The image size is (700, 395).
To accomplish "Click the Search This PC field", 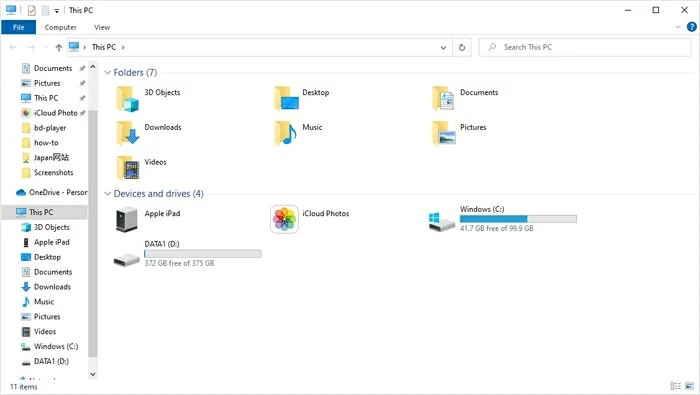I will pyautogui.click(x=585, y=47).
